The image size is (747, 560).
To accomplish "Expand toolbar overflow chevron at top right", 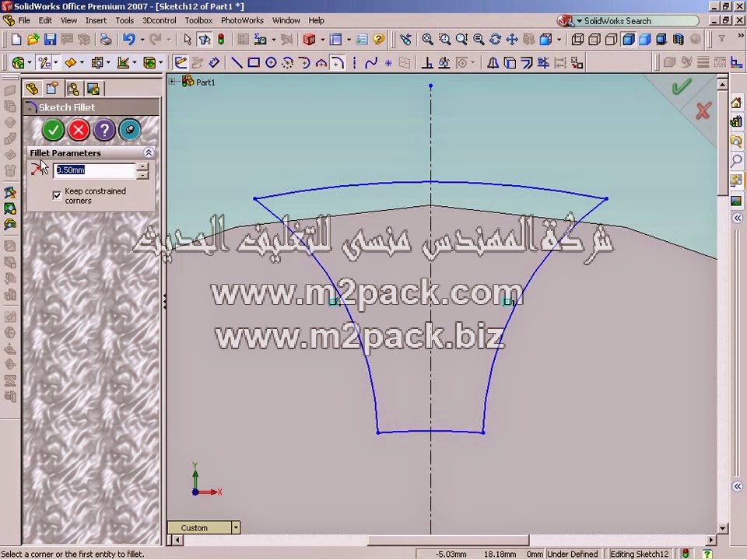I will (x=741, y=36).
